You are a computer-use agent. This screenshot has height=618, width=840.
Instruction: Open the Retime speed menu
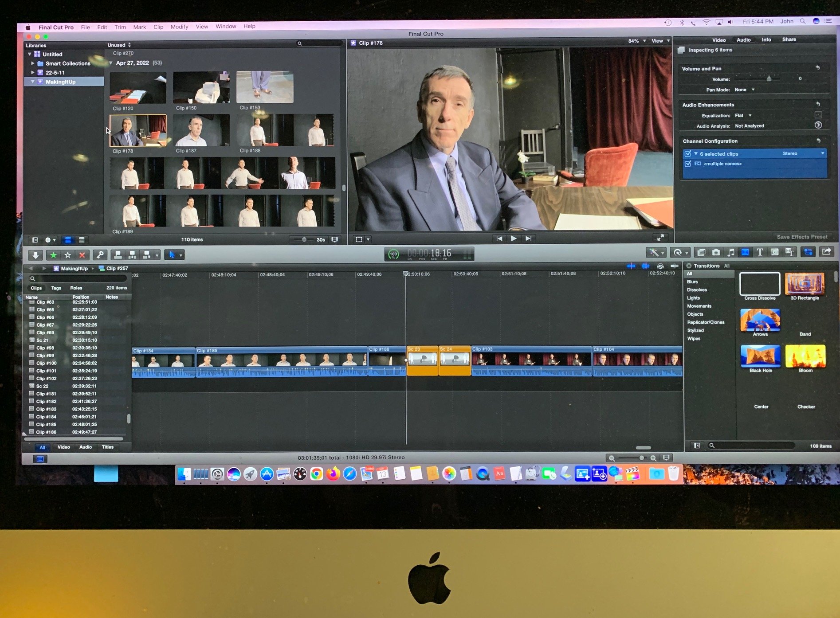tap(680, 253)
